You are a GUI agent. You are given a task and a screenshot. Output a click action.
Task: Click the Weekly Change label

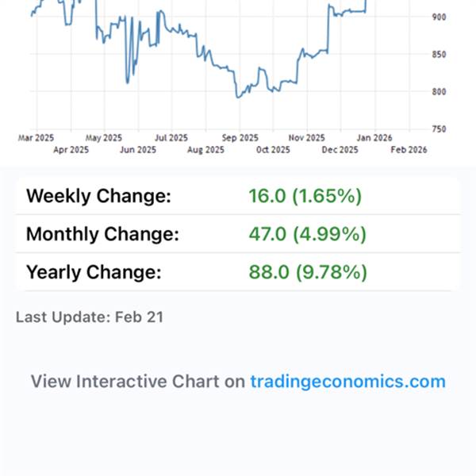click(98, 196)
